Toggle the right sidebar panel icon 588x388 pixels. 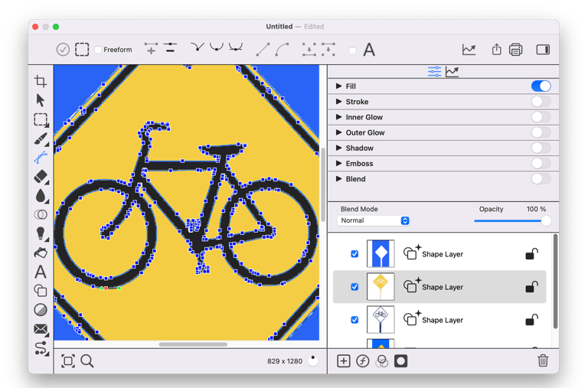point(543,50)
